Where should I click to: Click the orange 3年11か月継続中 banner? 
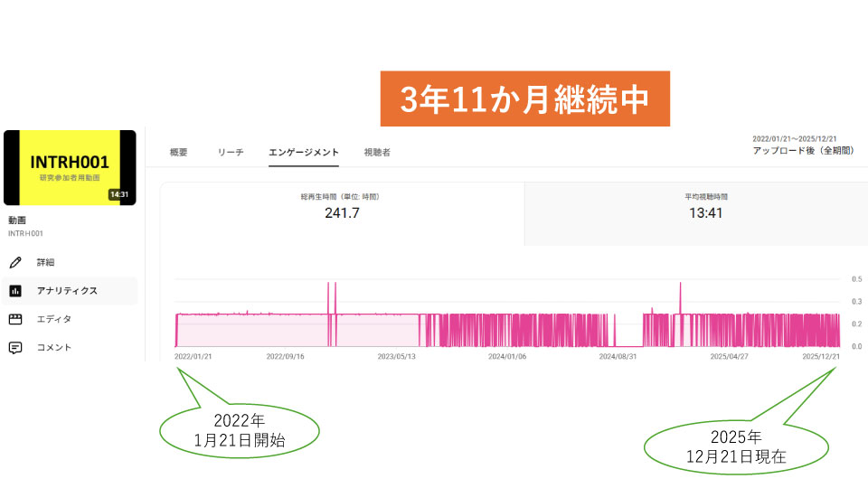(x=524, y=99)
